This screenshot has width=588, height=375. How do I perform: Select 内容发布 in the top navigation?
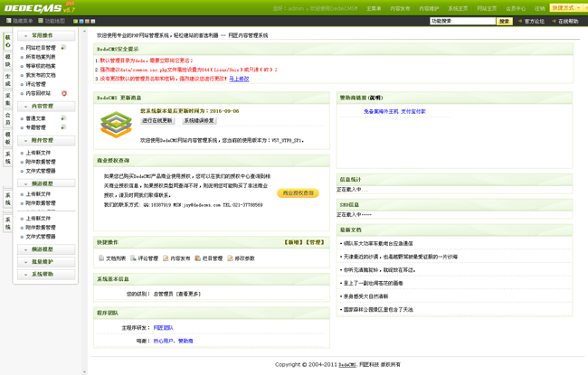coord(399,8)
